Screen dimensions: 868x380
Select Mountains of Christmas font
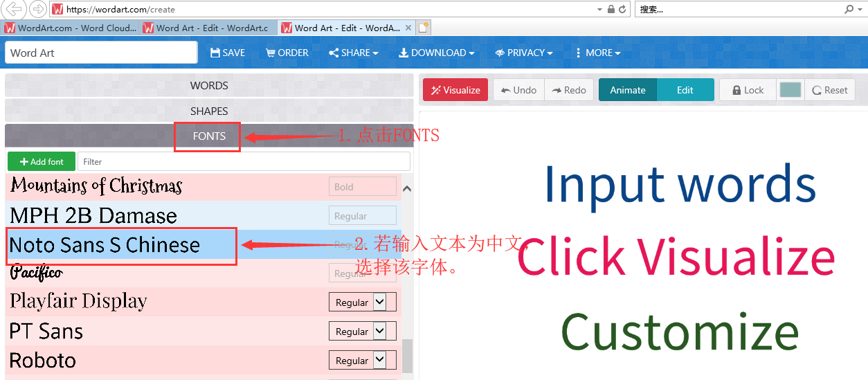(x=96, y=186)
